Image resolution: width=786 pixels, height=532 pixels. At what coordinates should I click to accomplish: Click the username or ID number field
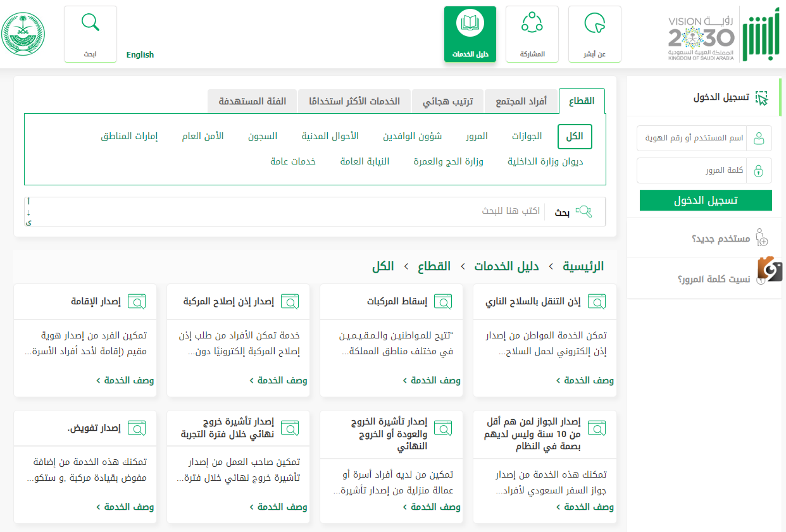692,138
